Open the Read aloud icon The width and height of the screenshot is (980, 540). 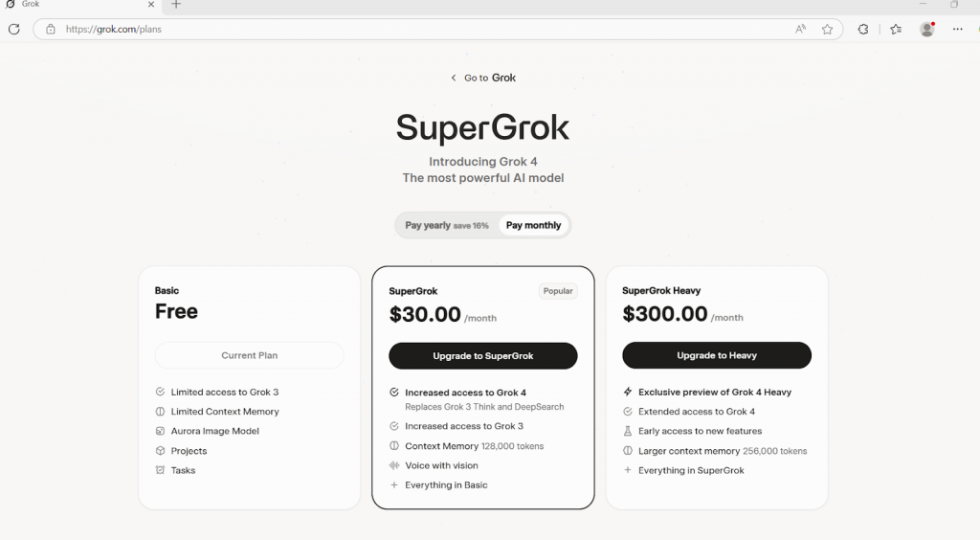800,29
